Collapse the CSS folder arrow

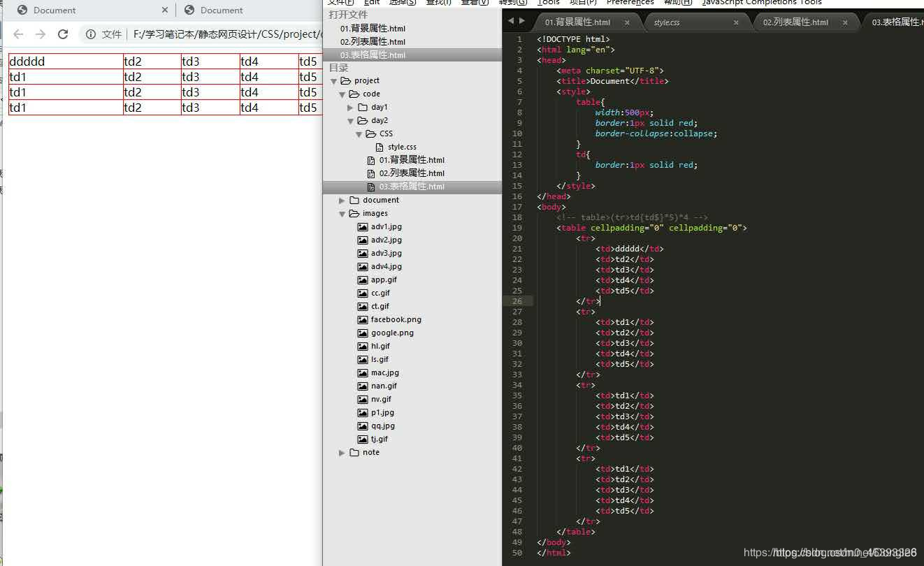(359, 134)
